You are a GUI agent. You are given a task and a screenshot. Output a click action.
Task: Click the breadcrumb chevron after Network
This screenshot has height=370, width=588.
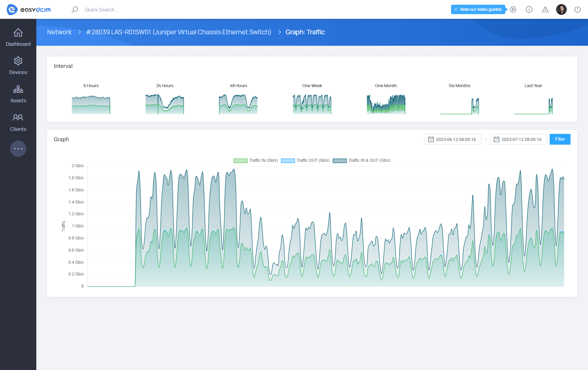click(79, 32)
